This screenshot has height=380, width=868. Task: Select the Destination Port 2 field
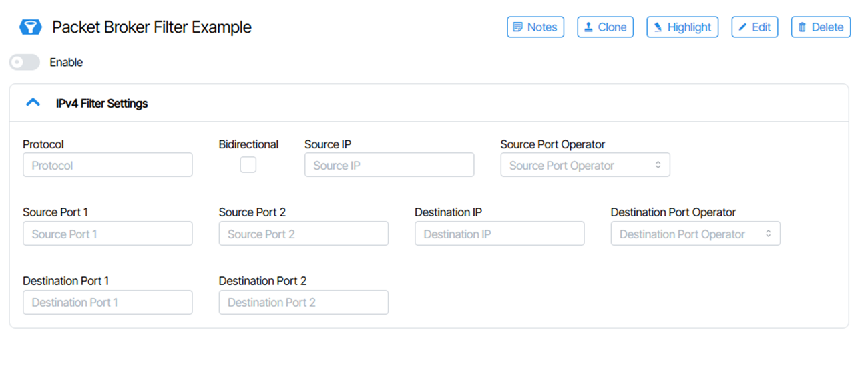[303, 303]
